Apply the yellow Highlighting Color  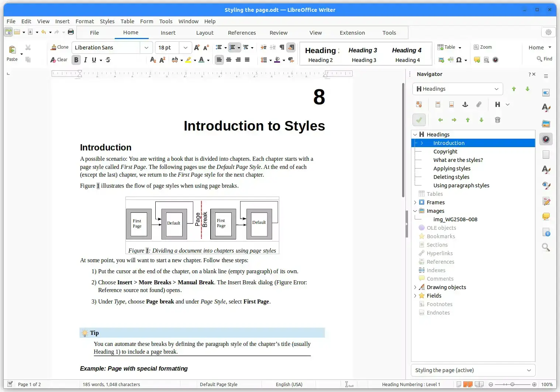tap(189, 60)
